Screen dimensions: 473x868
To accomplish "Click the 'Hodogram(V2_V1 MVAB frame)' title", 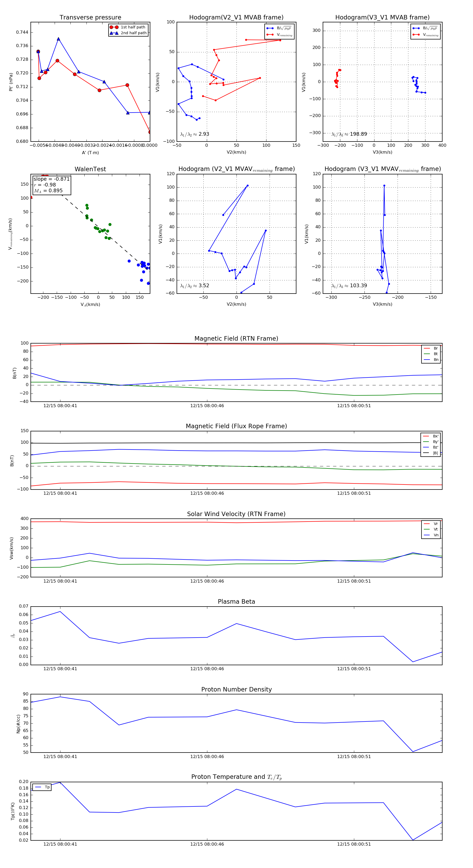I will [236, 18].
